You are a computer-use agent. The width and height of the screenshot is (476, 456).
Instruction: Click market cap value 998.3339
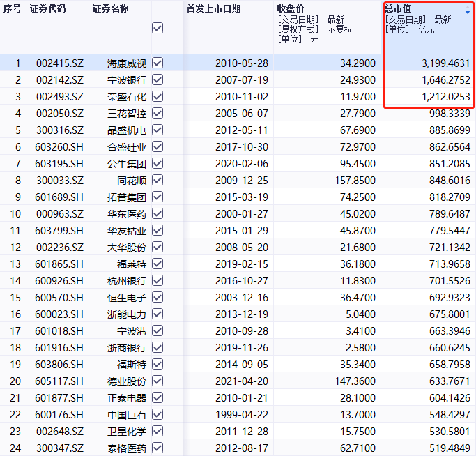click(450, 114)
